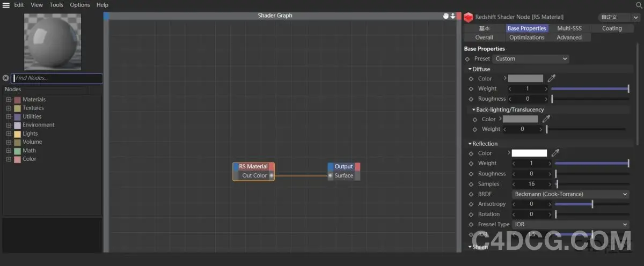Open the Edit menu
644x266 pixels.
pos(19,5)
